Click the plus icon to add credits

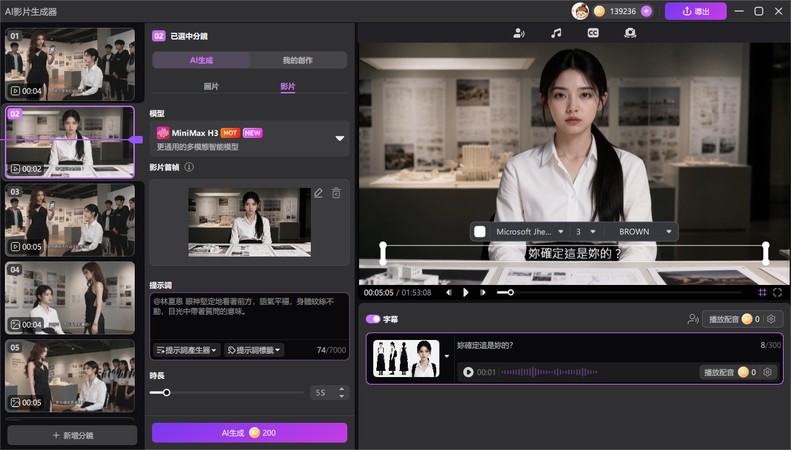[x=646, y=11]
